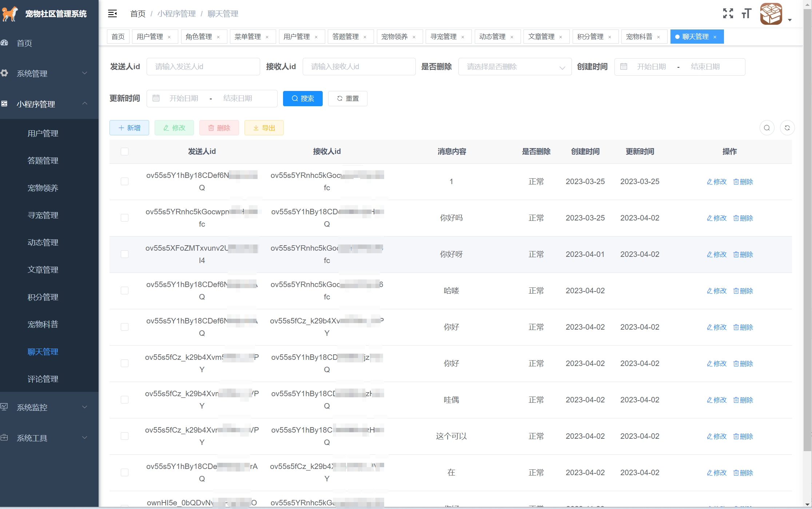Screen dimensions: 812x509
Task: Click the blue 搜索 button
Action: 303,99
